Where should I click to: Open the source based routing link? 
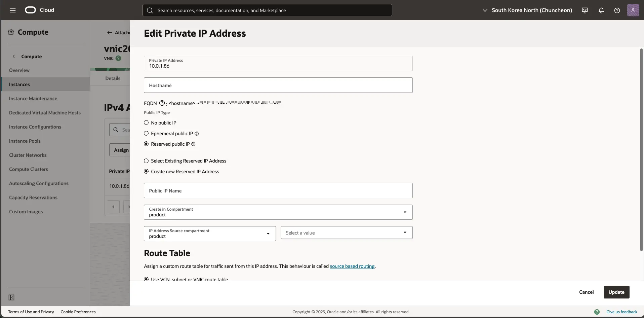point(352,266)
